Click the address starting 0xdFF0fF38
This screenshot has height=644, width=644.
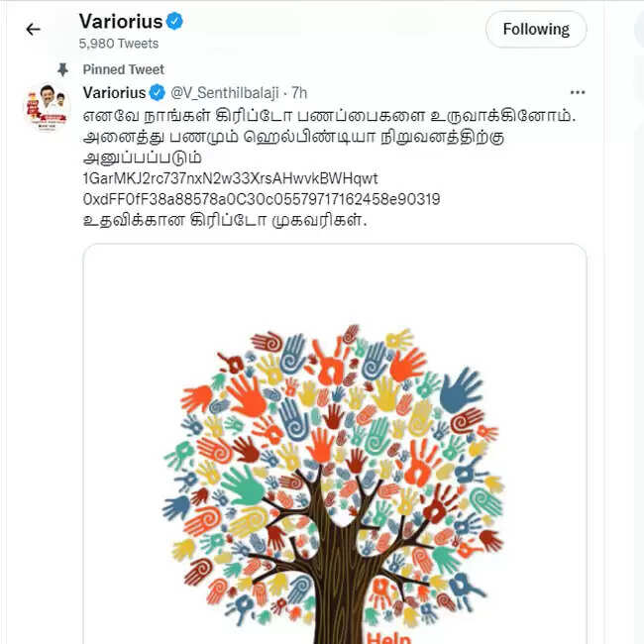tap(262, 199)
